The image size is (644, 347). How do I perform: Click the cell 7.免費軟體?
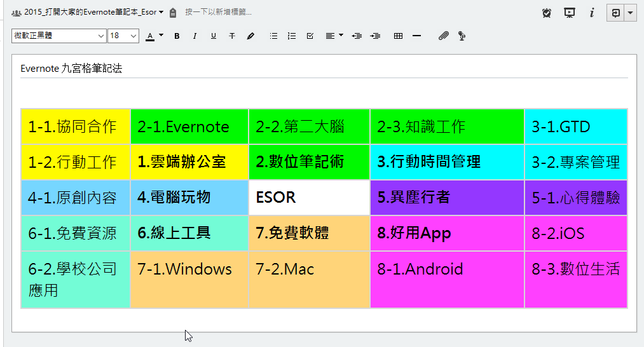pyautogui.click(x=309, y=233)
